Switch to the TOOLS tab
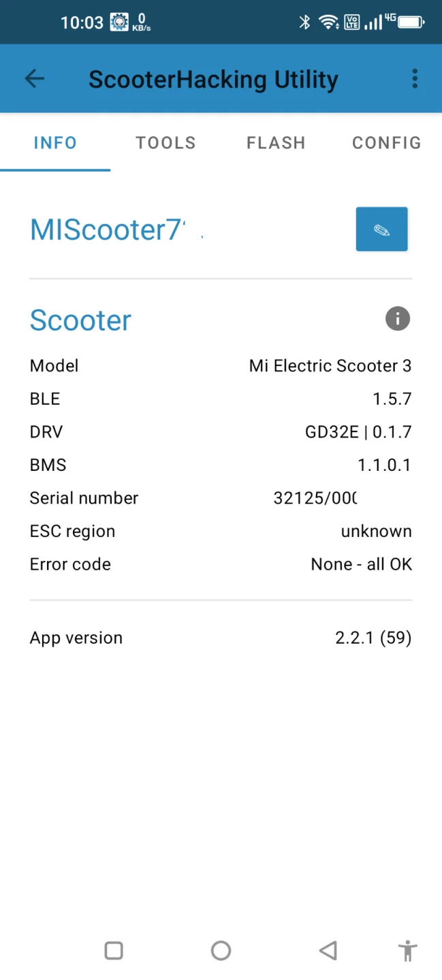 coord(165,143)
